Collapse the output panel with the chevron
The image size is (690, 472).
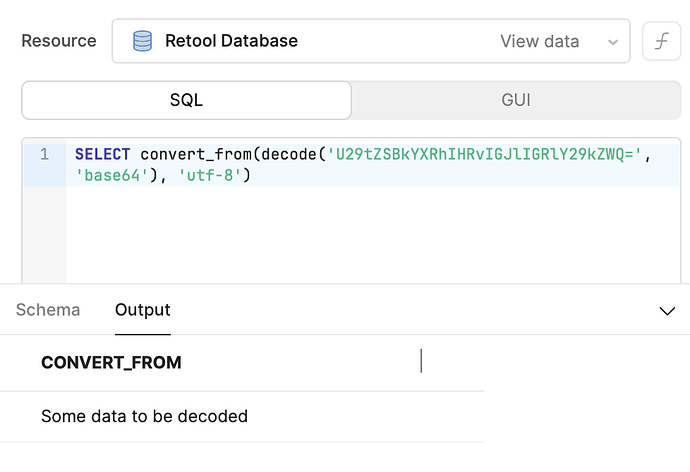(667, 311)
